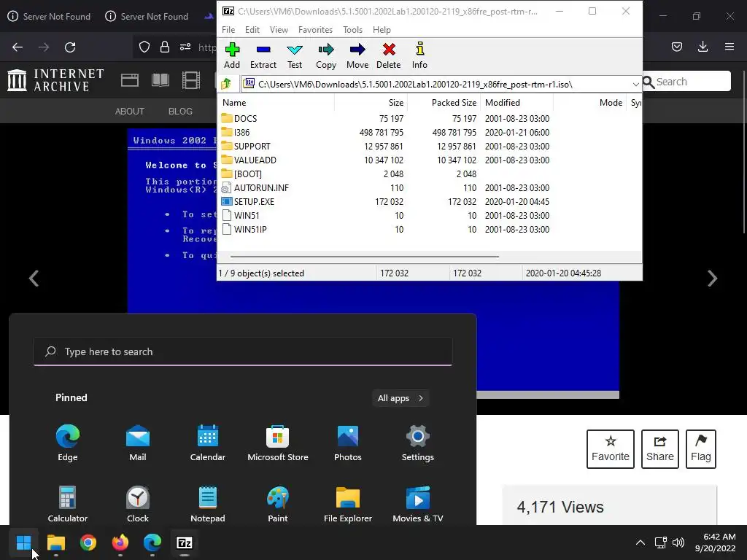Sort by the Modified column header
Screen dimensions: 747x560
(x=517, y=102)
